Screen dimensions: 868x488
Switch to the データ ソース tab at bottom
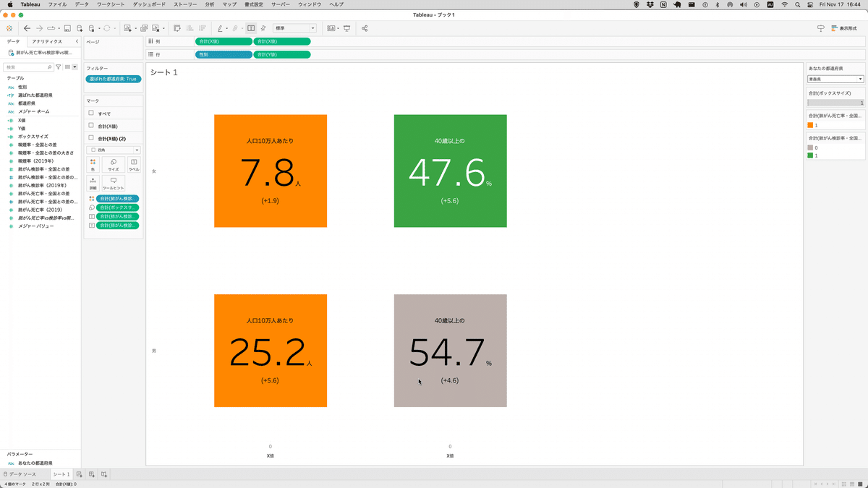tap(24, 474)
